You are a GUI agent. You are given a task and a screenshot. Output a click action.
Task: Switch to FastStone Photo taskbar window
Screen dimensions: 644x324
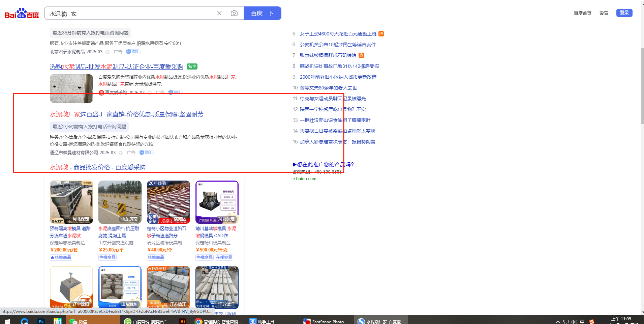(326, 321)
